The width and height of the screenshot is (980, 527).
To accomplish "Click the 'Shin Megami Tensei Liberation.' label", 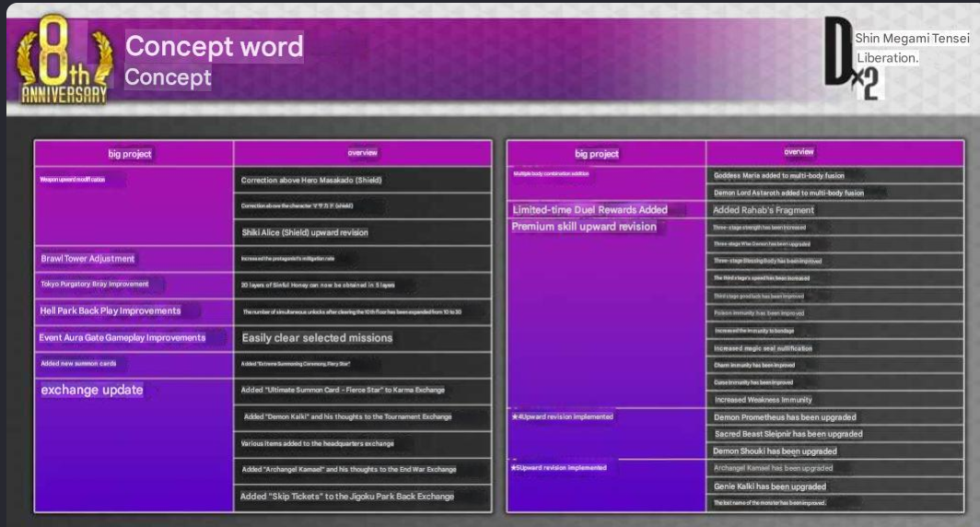I will (912, 48).
